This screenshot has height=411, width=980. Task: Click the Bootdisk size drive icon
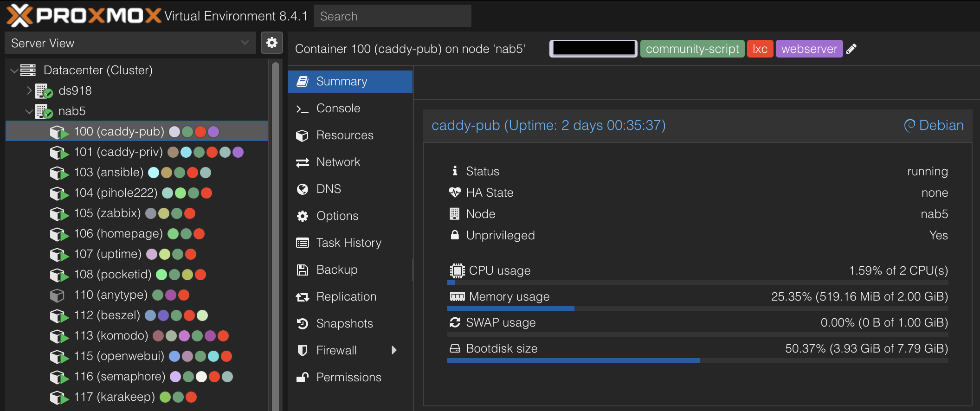click(x=455, y=348)
